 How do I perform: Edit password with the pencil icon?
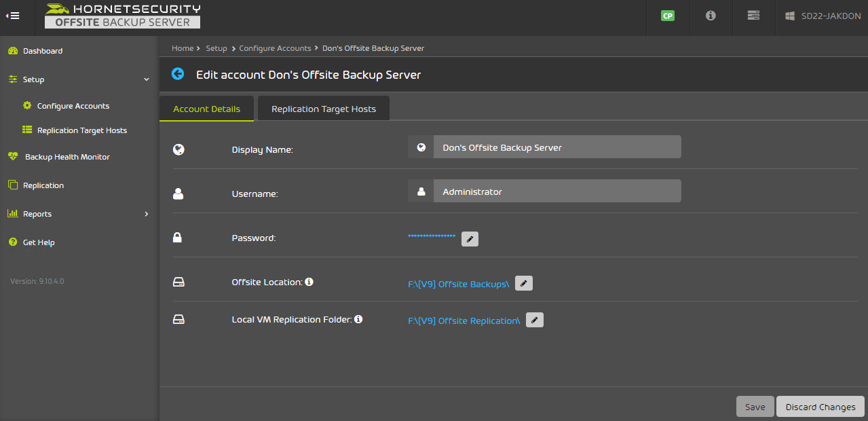(470, 239)
